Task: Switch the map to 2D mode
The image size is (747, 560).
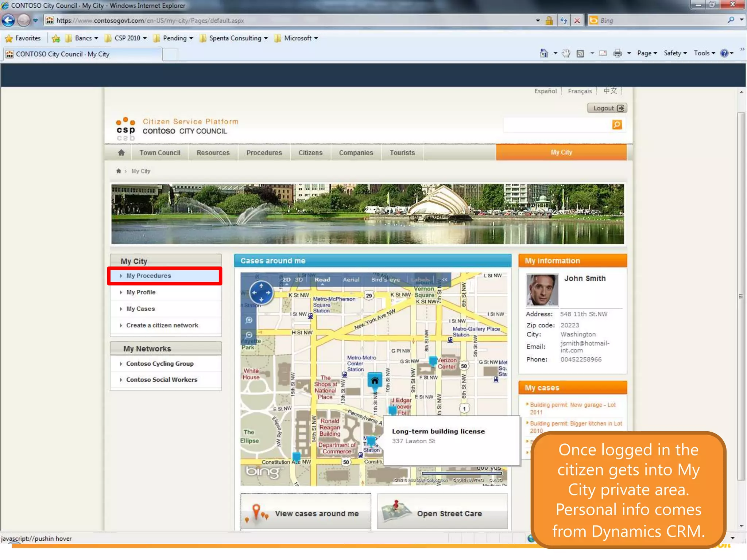Action: tap(286, 280)
